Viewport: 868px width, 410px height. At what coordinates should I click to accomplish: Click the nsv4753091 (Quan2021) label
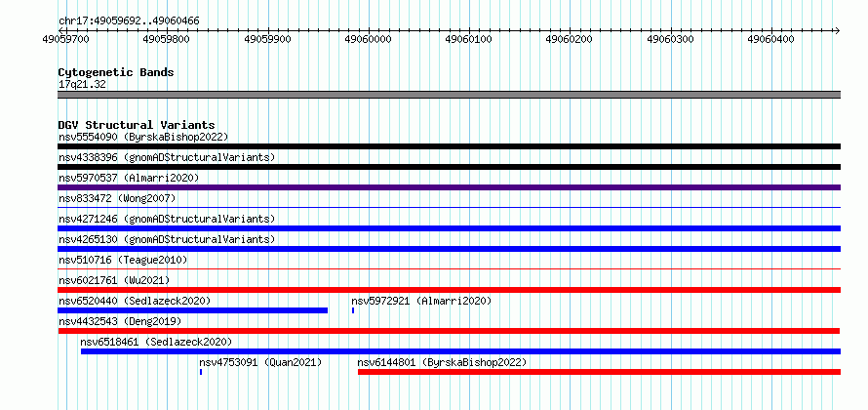[260, 363]
